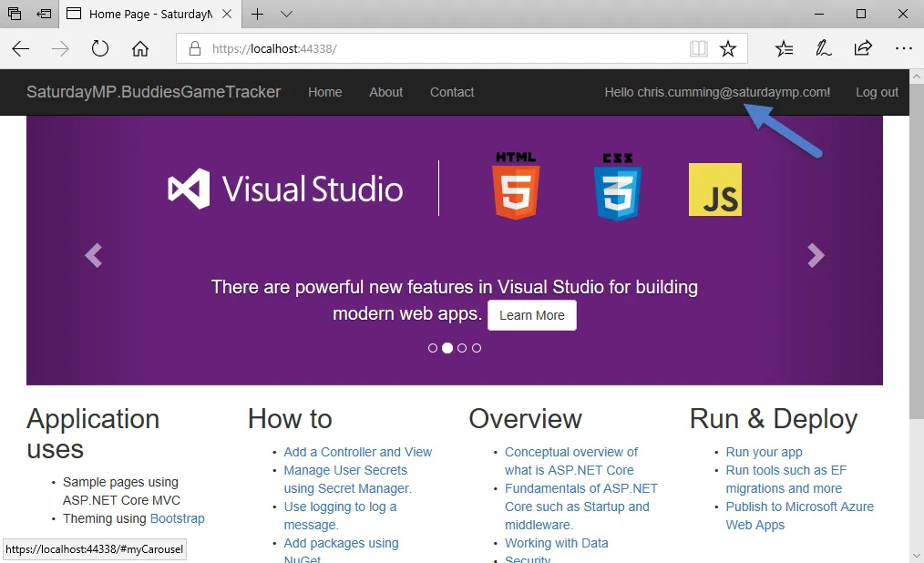This screenshot has height=563, width=924.
Task: Open the browser home page icon
Action: (x=140, y=48)
